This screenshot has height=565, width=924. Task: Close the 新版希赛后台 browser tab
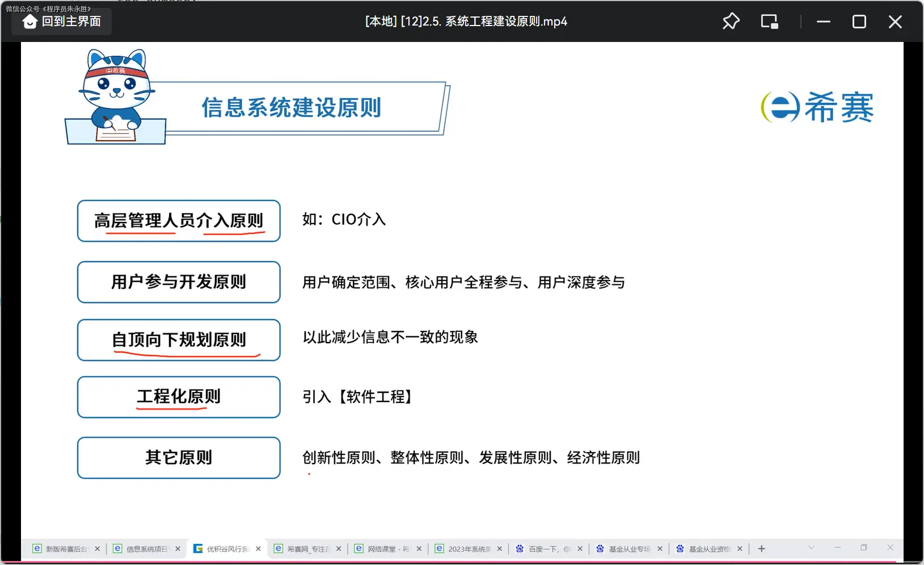coord(98,549)
